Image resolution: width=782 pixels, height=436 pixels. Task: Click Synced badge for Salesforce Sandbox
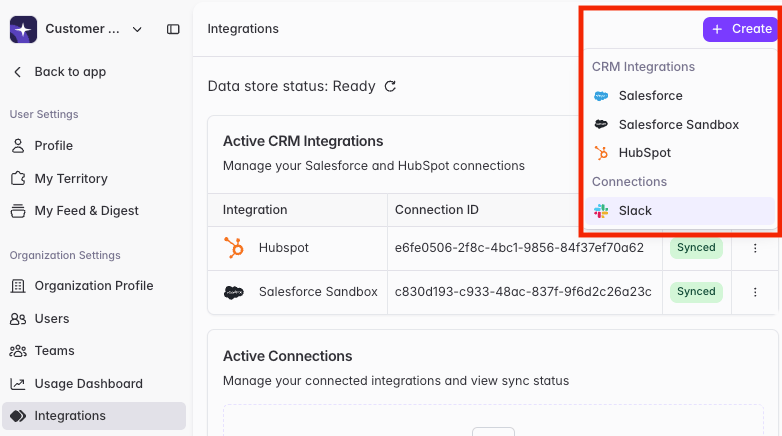point(696,292)
